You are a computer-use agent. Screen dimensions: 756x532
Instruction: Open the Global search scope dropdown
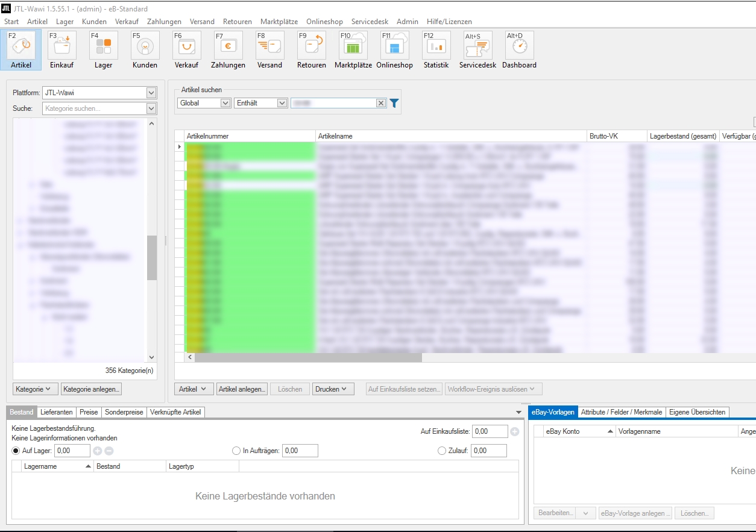click(225, 103)
